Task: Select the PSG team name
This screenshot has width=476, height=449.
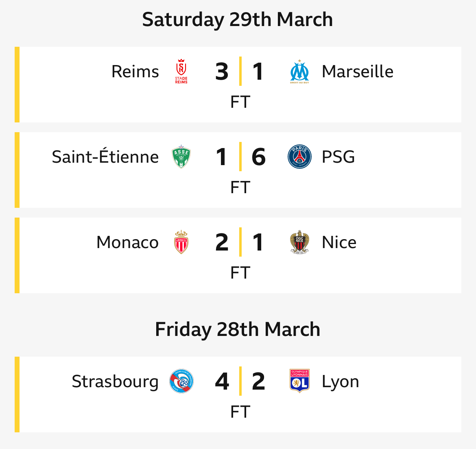Action: click(x=338, y=157)
